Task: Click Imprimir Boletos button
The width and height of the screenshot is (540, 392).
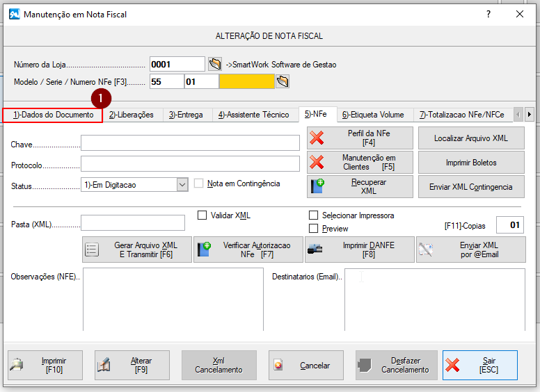Action: (x=471, y=163)
